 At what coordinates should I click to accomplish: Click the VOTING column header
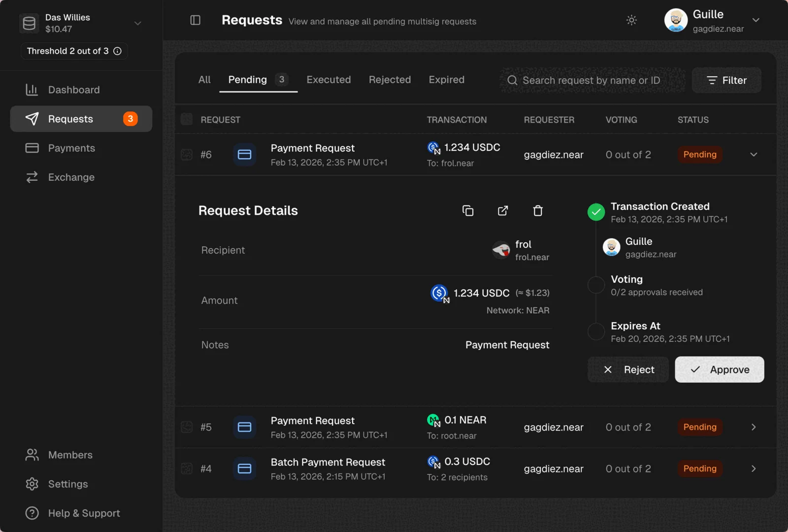point(621,120)
